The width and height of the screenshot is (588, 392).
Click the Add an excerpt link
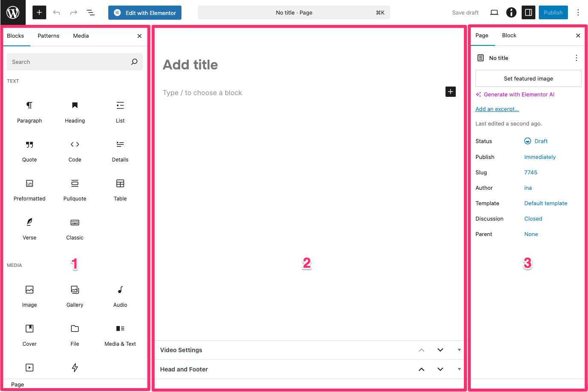tap(497, 109)
